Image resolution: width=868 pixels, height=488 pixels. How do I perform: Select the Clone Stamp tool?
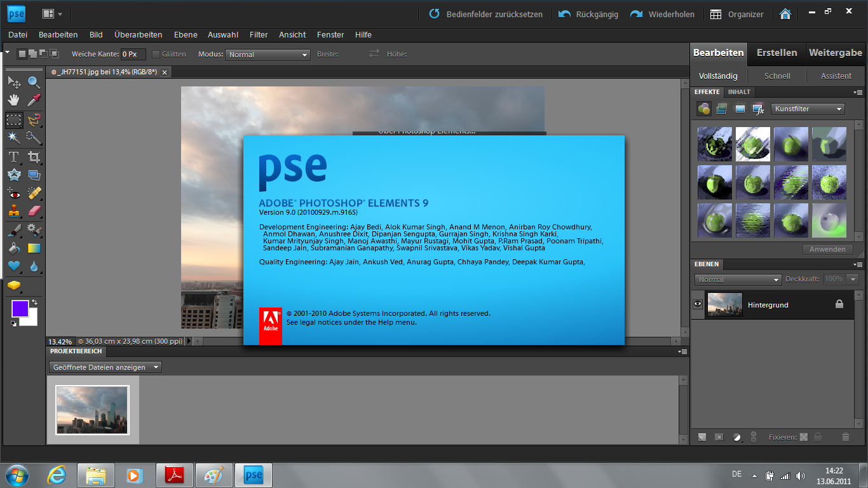point(14,211)
